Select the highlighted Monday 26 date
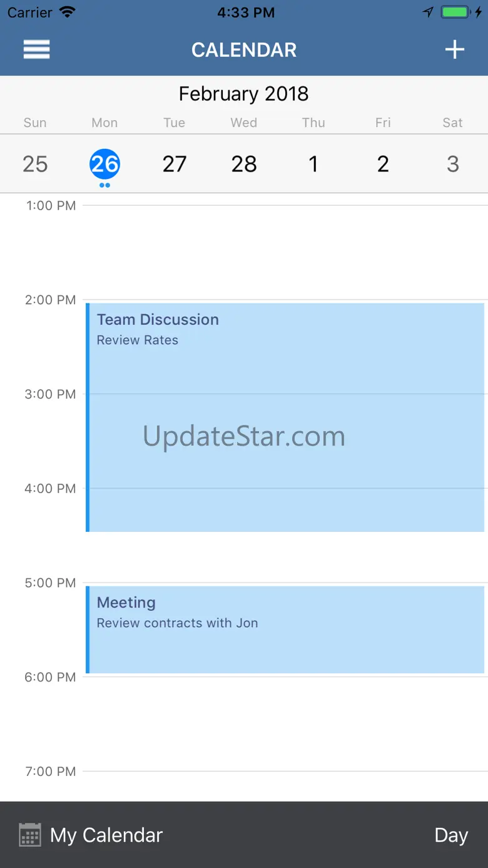This screenshot has width=488, height=868. 104,164
